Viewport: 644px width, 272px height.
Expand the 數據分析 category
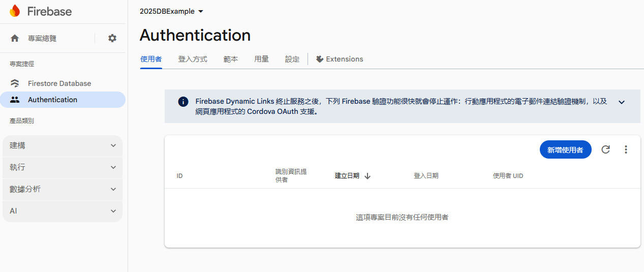63,189
